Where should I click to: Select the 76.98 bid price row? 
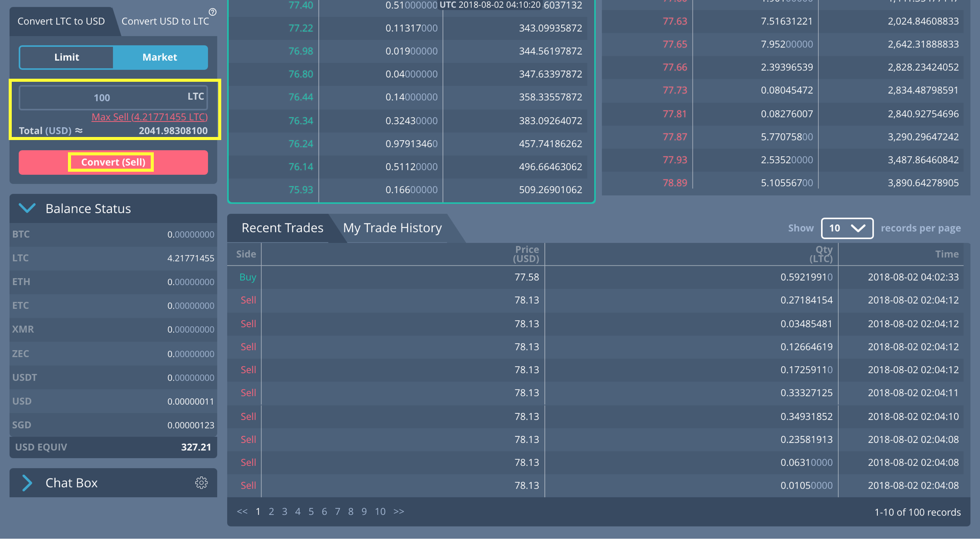[409, 51]
